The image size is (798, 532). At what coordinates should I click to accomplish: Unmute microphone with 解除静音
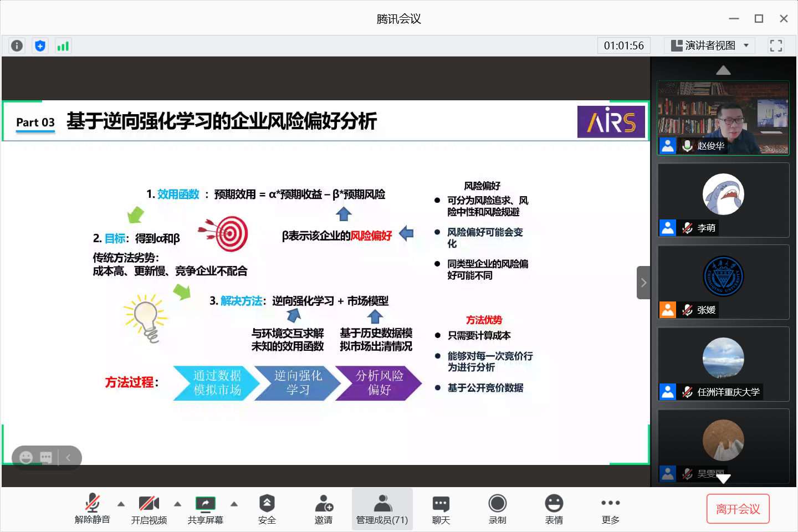pyautogui.click(x=93, y=509)
